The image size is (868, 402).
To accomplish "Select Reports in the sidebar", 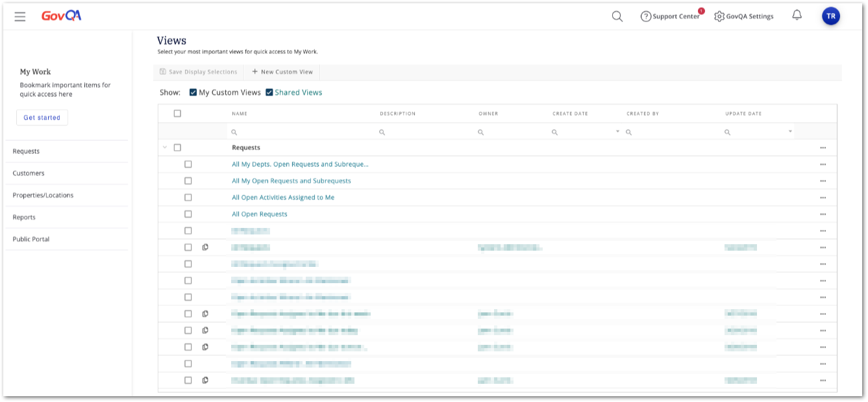I will click(24, 217).
